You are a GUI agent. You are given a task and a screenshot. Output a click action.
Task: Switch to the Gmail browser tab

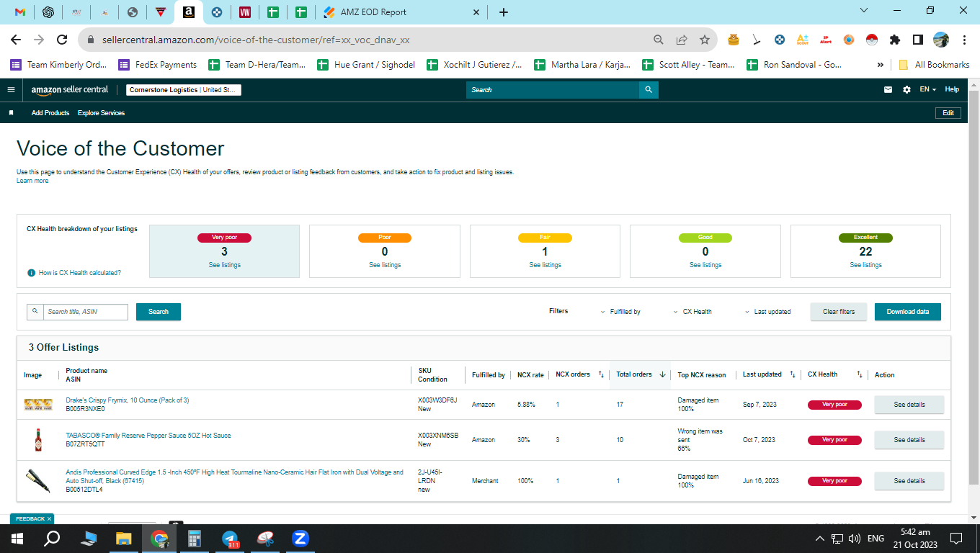tap(20, 12)
